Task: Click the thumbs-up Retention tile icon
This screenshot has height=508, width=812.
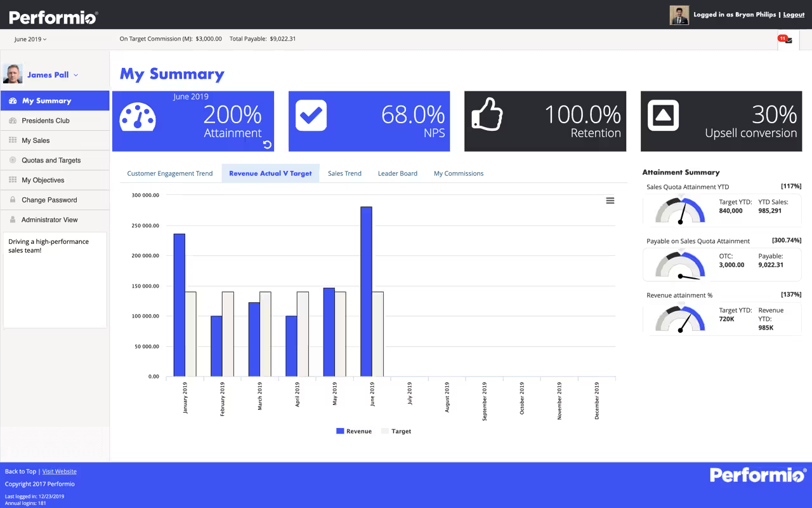Action: pos(487,116)
